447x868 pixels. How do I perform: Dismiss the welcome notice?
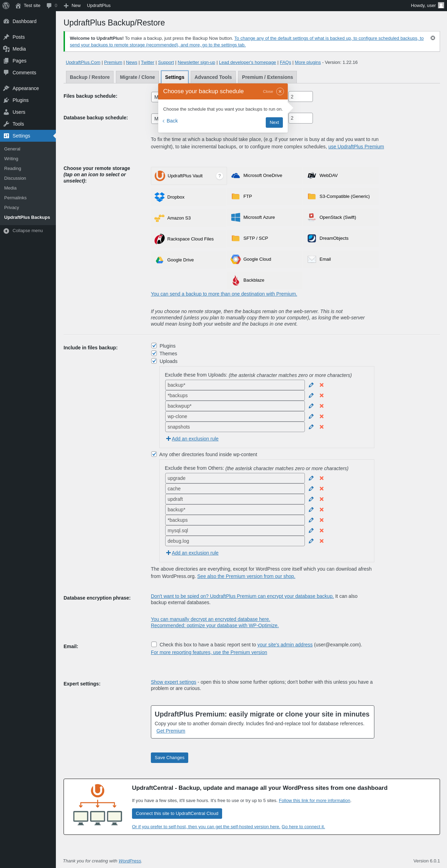433,38
